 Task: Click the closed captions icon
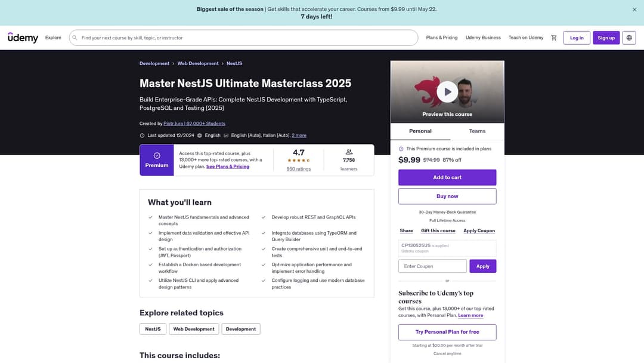coord(226,136)
